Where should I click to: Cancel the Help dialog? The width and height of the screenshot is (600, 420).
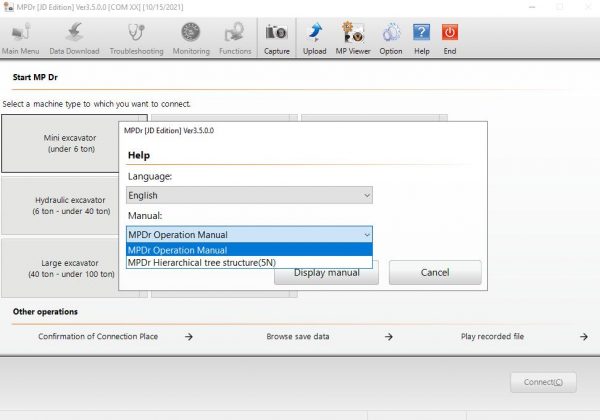pos(435,272)
